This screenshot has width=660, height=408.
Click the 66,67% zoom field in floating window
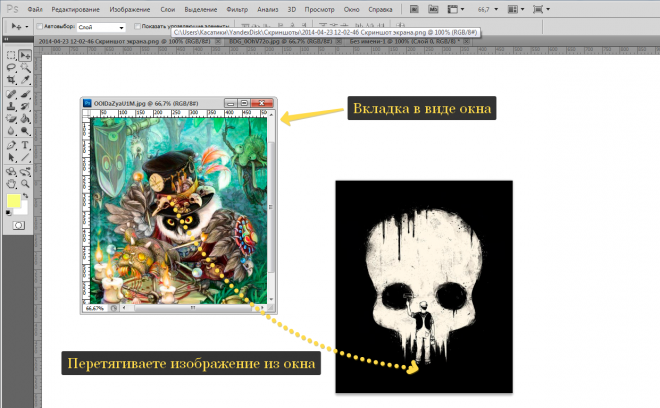[x=95, y=308]
